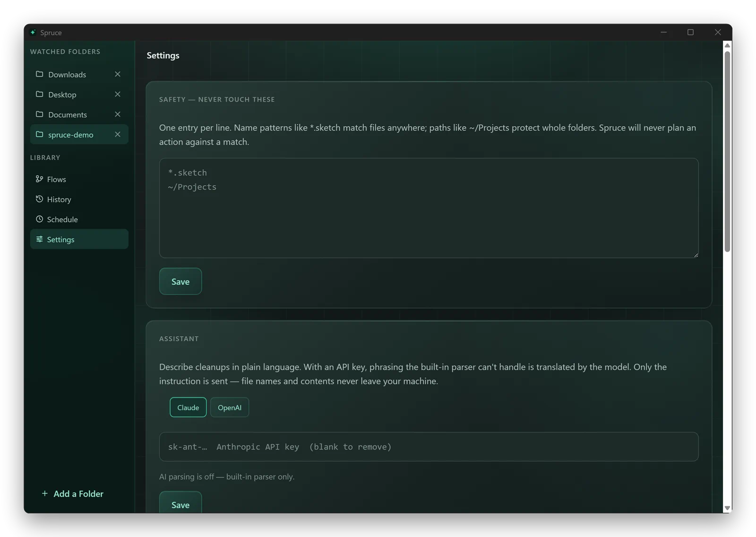Click the Spruce app logo icon

click(x=33, y=32)
